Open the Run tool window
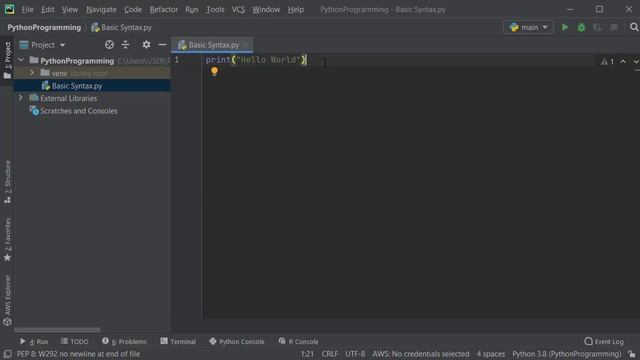Screen dimensions: 640x360 coord(34,341)
